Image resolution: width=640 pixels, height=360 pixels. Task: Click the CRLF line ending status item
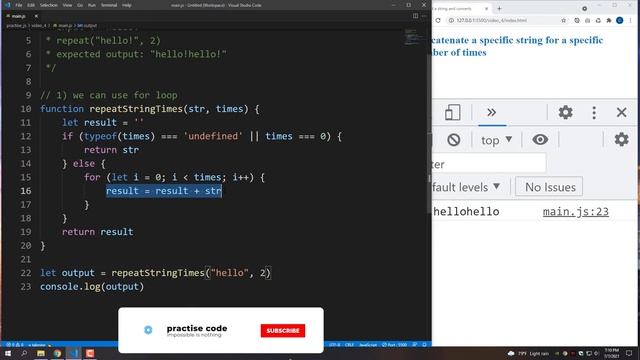pyautogui.click(x=349, y=345)
